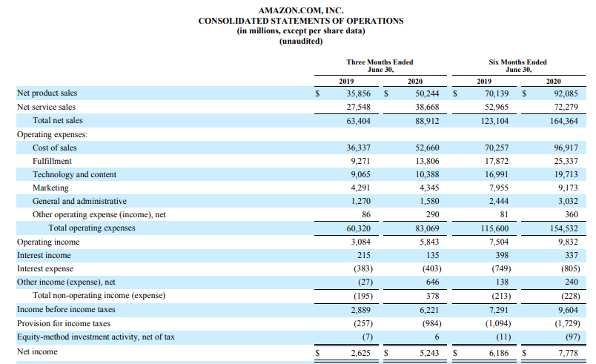Click marketing value 4,291

point(360,188)
